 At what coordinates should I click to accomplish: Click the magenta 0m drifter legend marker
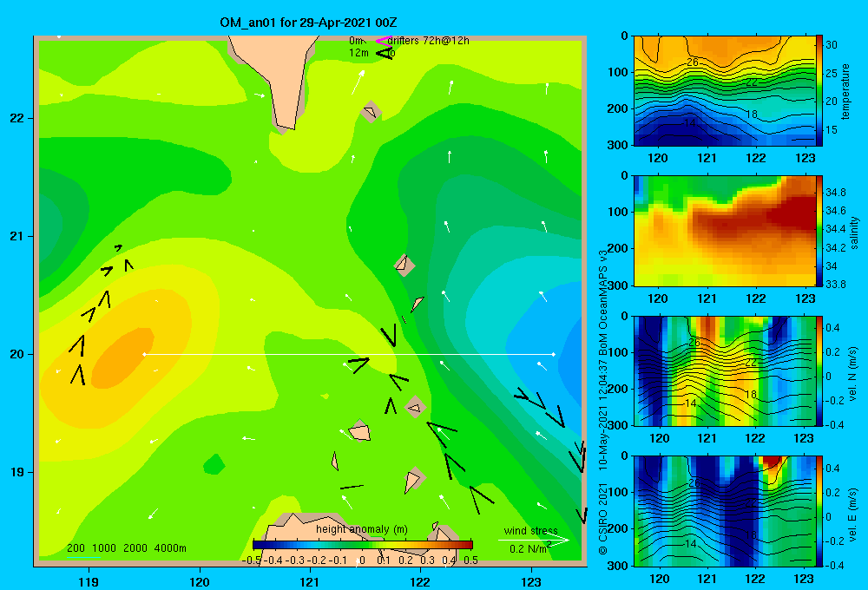(384, 41)
